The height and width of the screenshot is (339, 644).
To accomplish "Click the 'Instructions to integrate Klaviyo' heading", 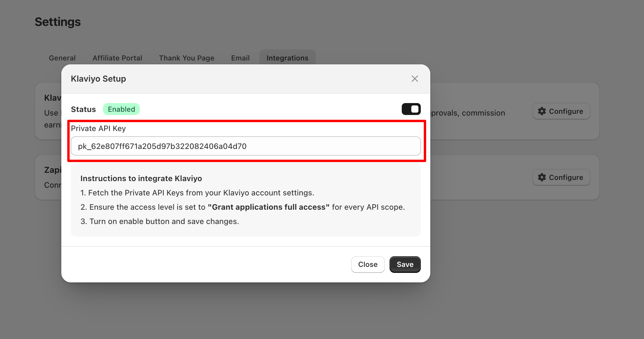I will (141, 178).
